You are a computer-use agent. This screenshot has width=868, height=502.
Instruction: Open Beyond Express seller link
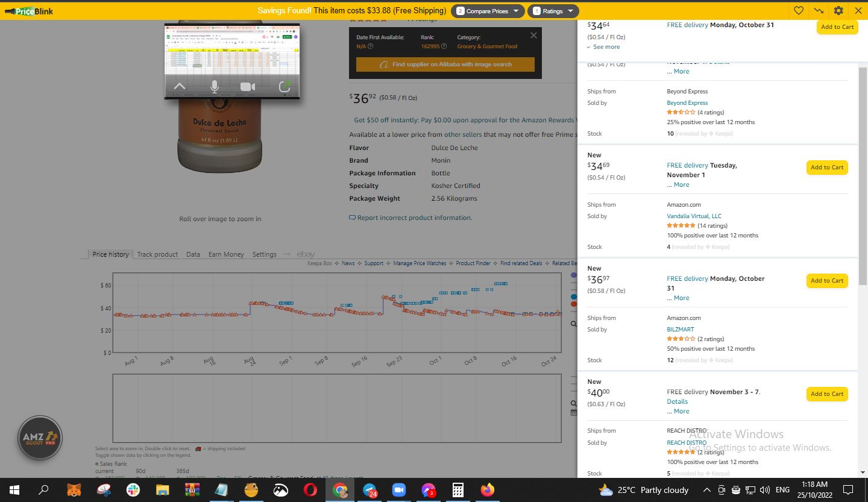click(x=687, y=103)
